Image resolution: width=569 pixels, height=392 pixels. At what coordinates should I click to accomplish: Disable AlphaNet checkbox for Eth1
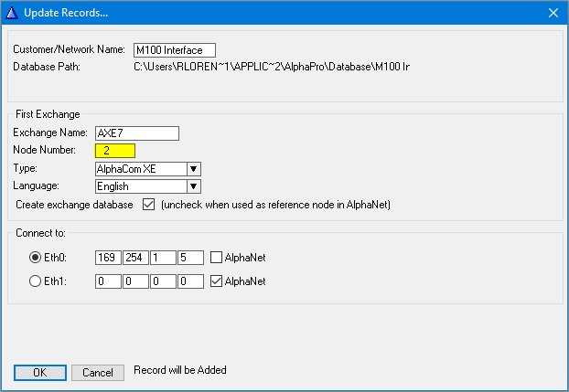click(x=216, y=281)
